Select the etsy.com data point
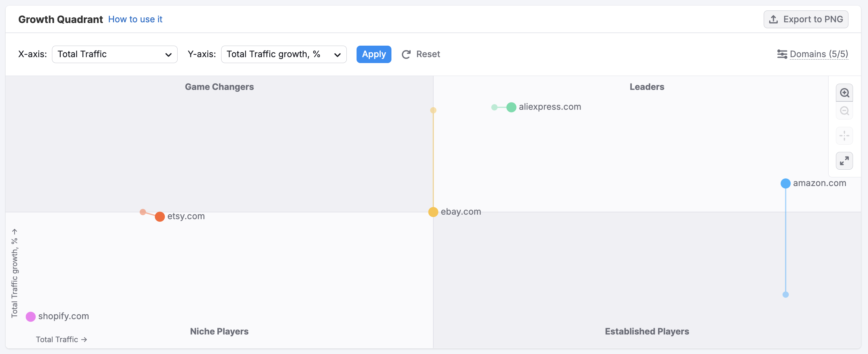 click(160, 216)
